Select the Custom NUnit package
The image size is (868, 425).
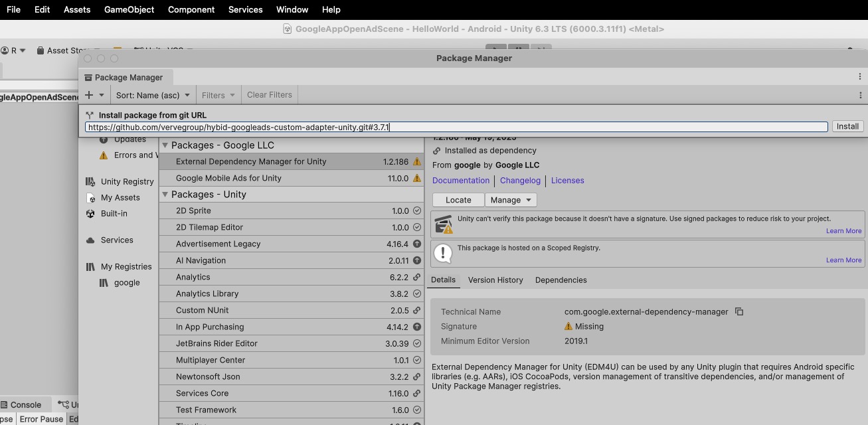click(x=292, y=310)
